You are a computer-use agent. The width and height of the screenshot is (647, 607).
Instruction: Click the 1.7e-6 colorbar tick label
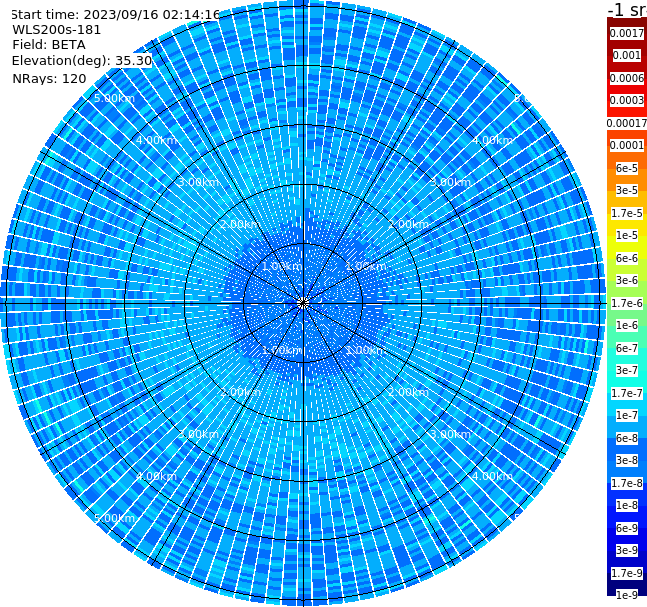point(627,303)
